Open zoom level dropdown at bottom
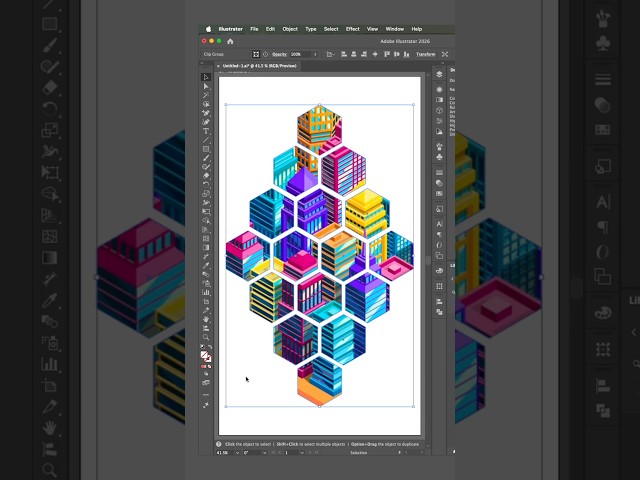Screen dimensions: 640x480 pos(237,453)
